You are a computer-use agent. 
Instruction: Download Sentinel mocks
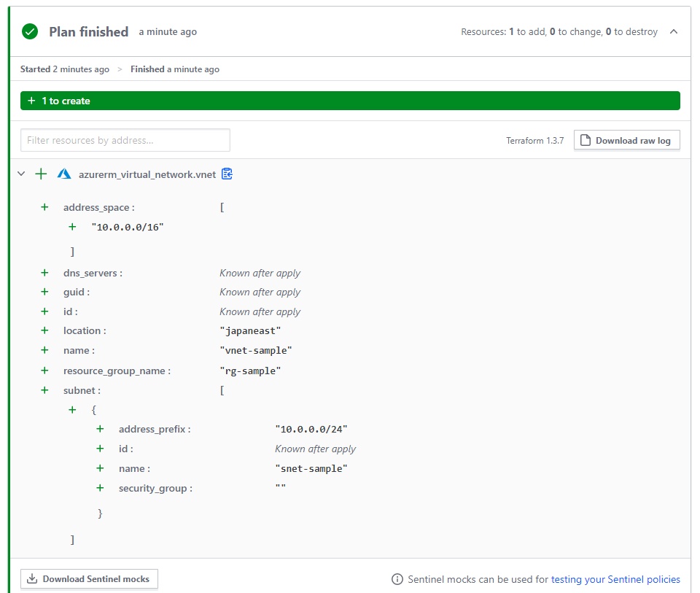89,578
